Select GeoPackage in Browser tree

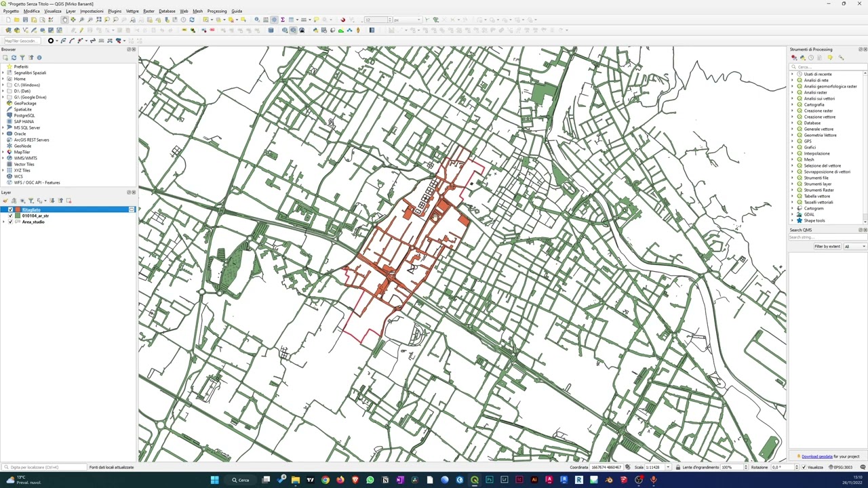24,103
